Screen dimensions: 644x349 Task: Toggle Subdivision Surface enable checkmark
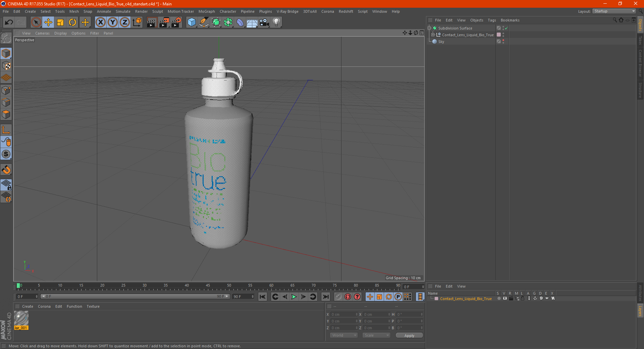tap(506, 28)
